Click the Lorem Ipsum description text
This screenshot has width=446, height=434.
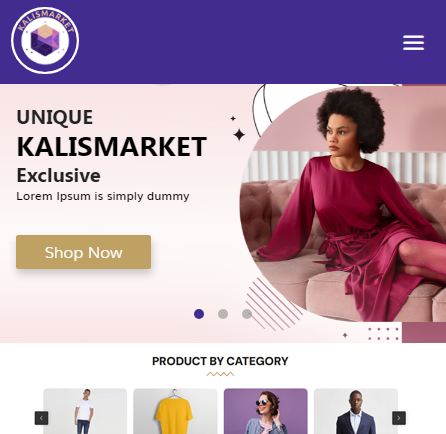click(x=103, y=196)
